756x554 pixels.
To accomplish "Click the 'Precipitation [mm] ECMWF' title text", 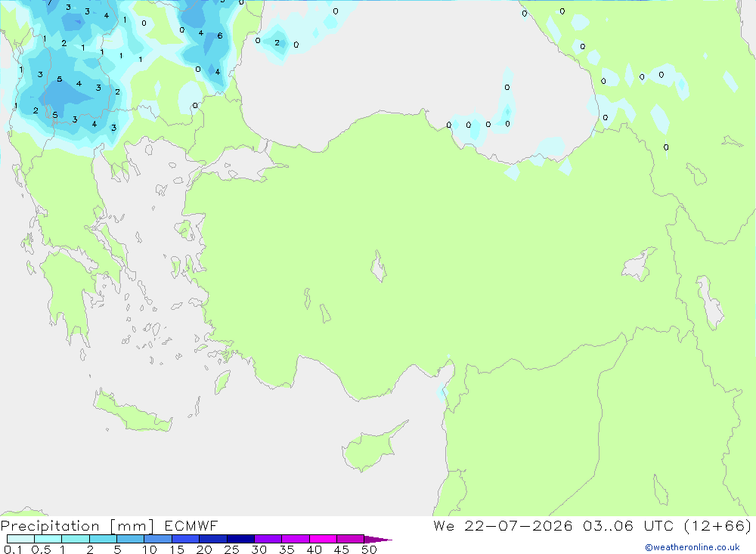I will tap(110, 526).
